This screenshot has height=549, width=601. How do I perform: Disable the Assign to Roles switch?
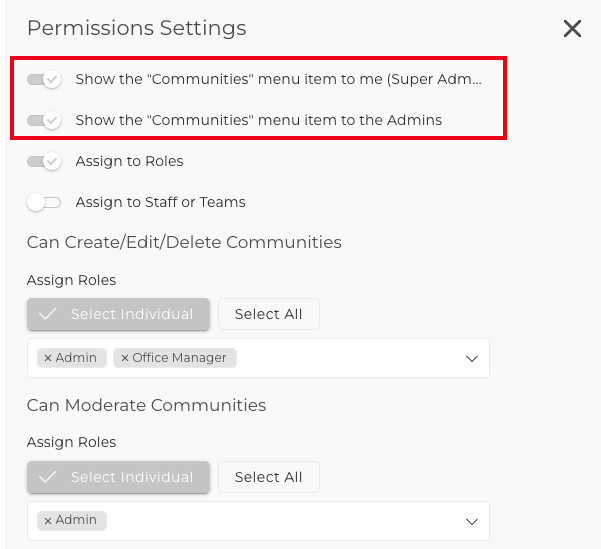44,161
